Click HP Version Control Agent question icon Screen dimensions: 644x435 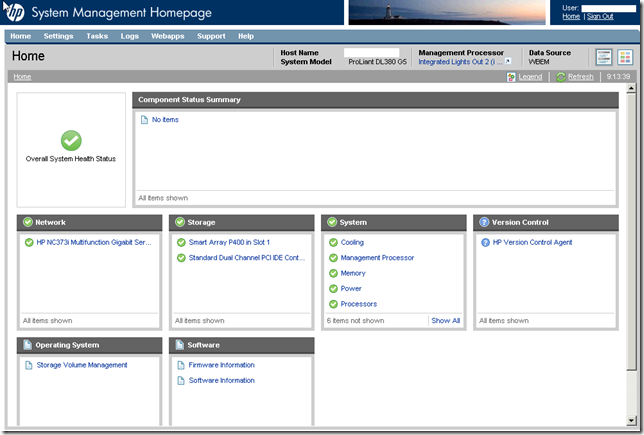click(485, 242)
